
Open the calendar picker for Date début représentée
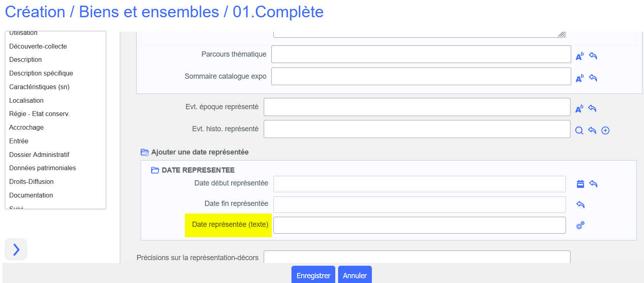coord(580,184)
